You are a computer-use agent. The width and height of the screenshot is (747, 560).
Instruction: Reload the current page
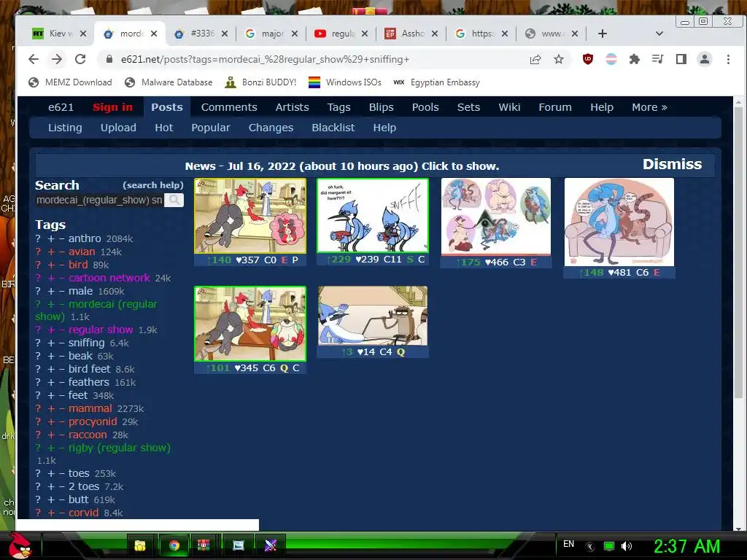80,59
